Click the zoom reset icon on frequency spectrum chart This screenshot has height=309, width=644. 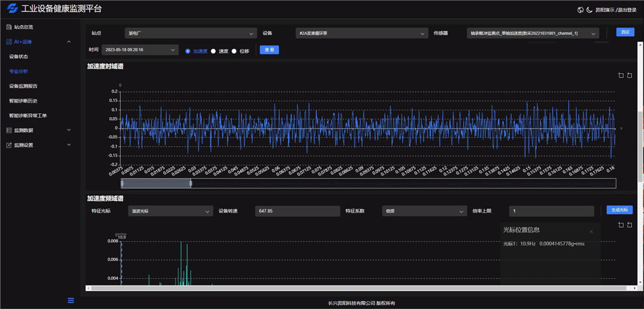click(630, 225)
